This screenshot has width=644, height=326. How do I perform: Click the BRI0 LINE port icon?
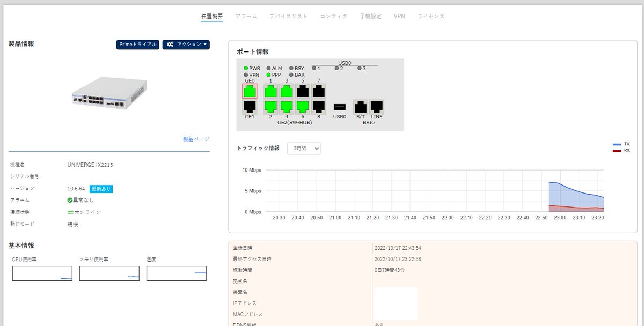point(377,106)
